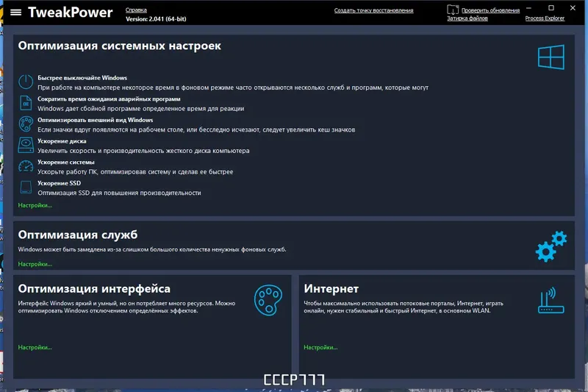Screen dimensions: 588x392
Task: Click Оптимизация интерфейса heading
Action: pos(94,289)
